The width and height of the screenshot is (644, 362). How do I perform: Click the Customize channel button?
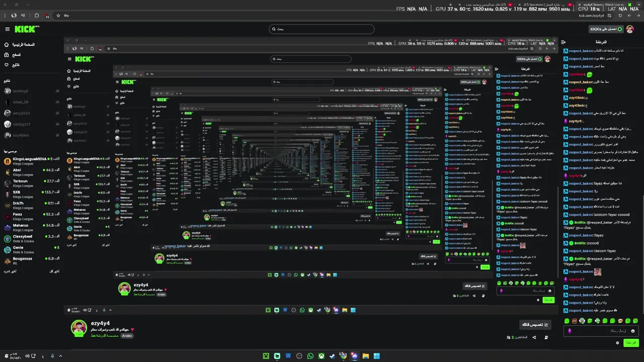click(534, 325)
